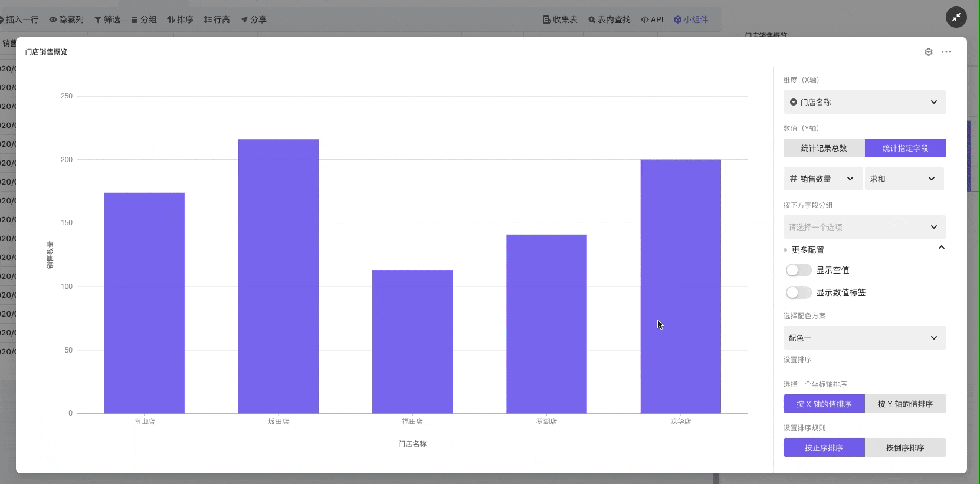The width and height of the screenshot is (980, 484).
Task: Select 统计指定字段 tab
Action: [905, 148]
